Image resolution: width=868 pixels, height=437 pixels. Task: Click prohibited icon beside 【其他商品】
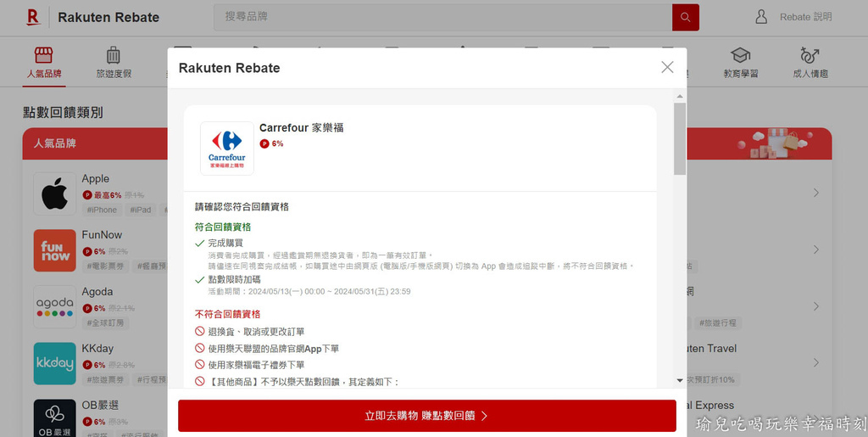(x=200, y=381)
